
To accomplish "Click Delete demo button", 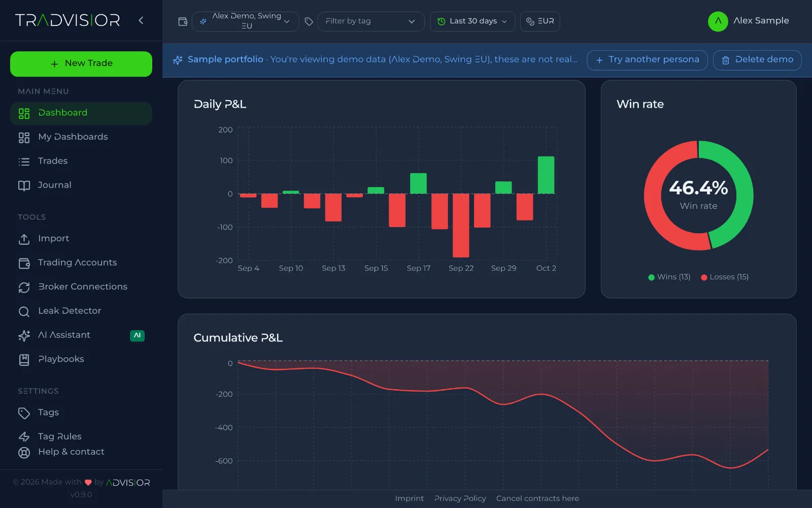I will click(x=757, y=60).
